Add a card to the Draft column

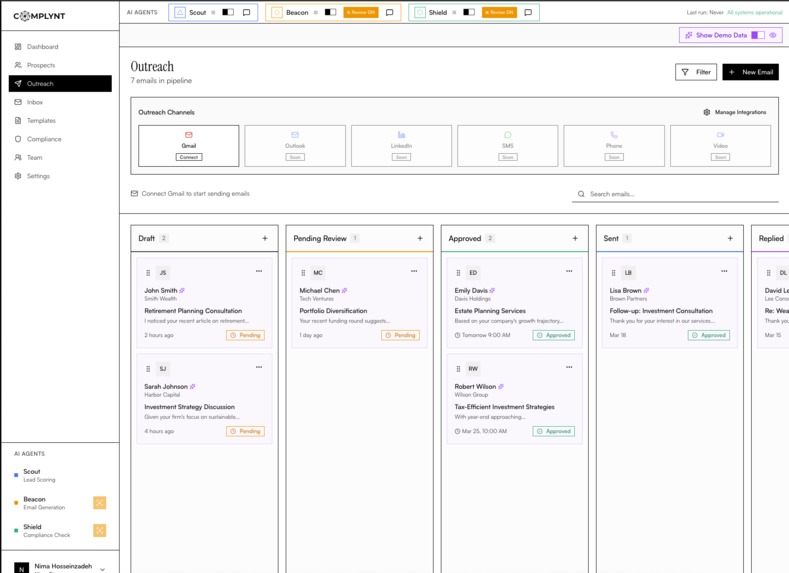point(265,238)
